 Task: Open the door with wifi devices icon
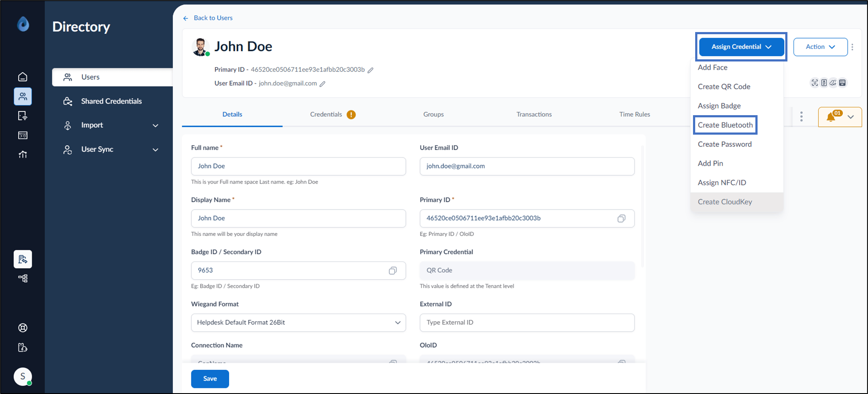(23, 116)
